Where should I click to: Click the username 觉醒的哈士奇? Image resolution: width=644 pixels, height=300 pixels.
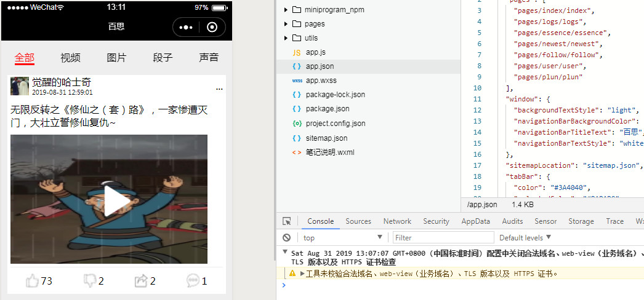(61, 82)
